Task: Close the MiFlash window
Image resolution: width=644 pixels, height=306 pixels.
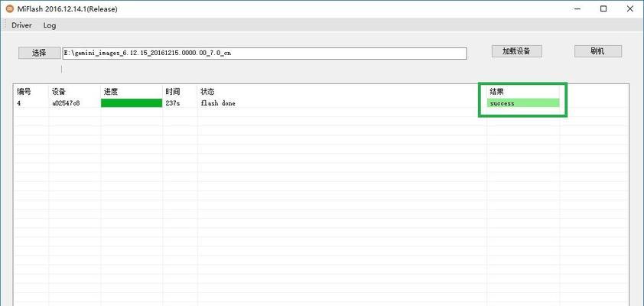Action: coord(629,8)
